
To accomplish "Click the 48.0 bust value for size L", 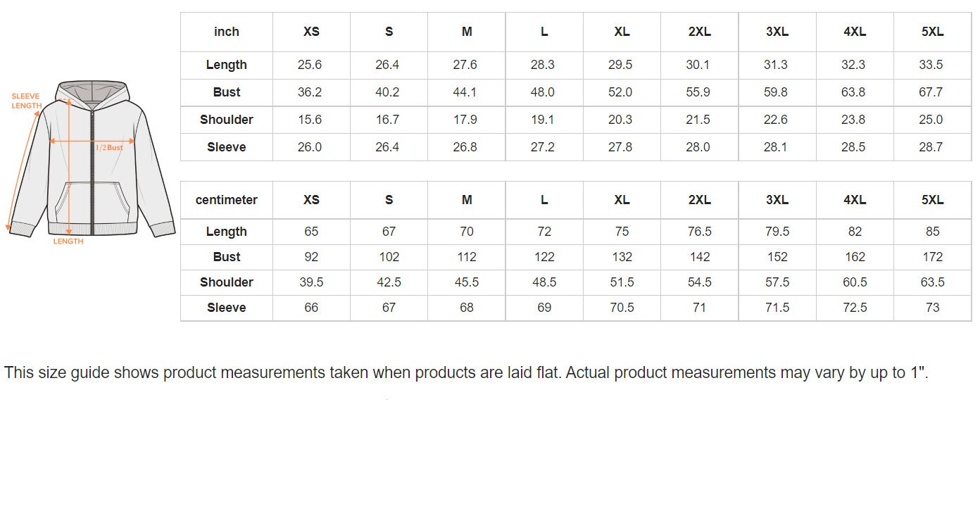I will [x=543, y=92].
